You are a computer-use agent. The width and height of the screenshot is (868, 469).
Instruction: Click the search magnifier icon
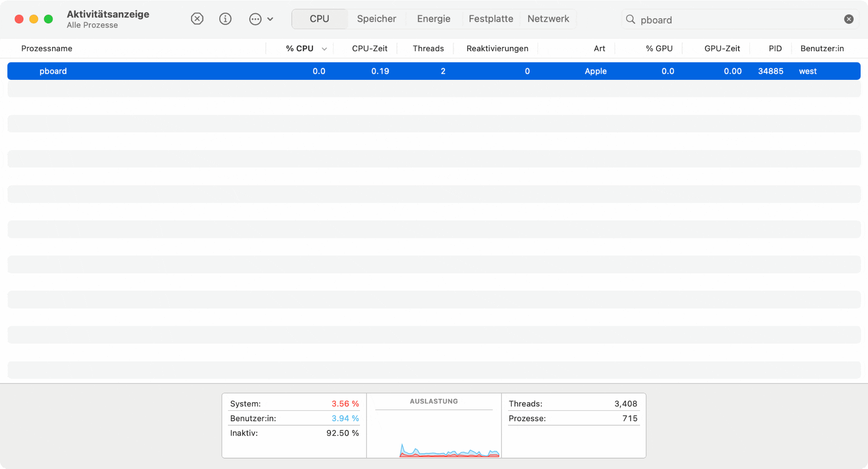point(630,19)
